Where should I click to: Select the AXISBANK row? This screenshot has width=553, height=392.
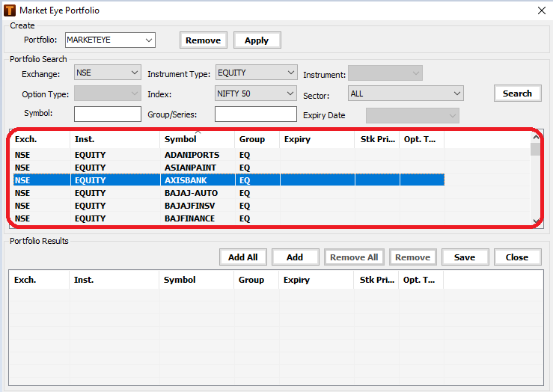pos(228,180)
